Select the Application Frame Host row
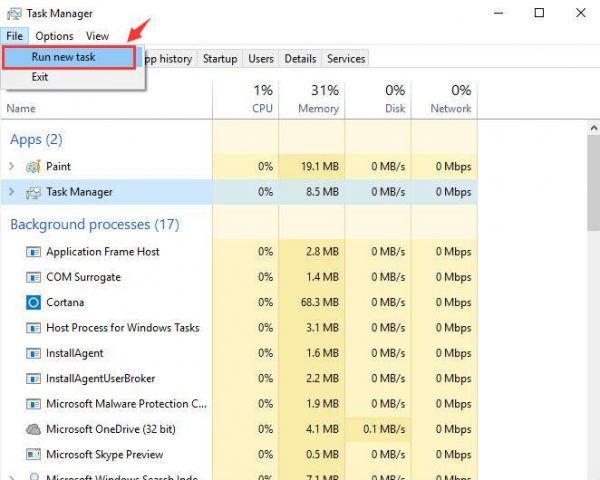Image resolution: width=600 pixels, height=480 pixels. 239,252
